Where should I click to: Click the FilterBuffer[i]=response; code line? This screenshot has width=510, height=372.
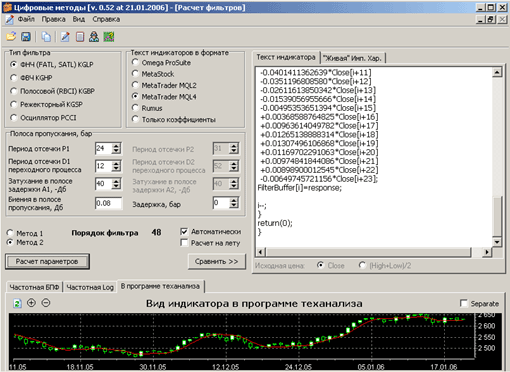tap(300, 188)
